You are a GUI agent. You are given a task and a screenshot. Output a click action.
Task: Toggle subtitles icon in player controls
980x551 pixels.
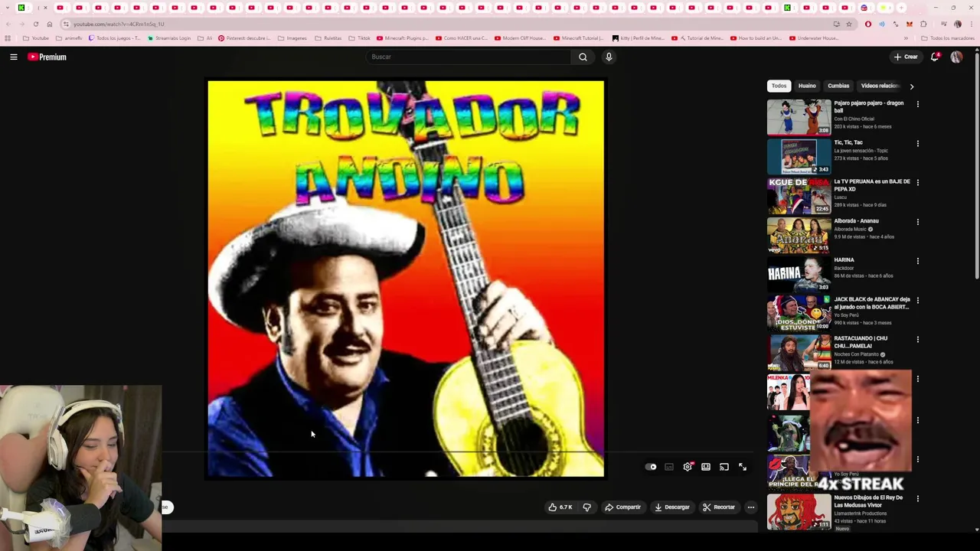[669, 467]
